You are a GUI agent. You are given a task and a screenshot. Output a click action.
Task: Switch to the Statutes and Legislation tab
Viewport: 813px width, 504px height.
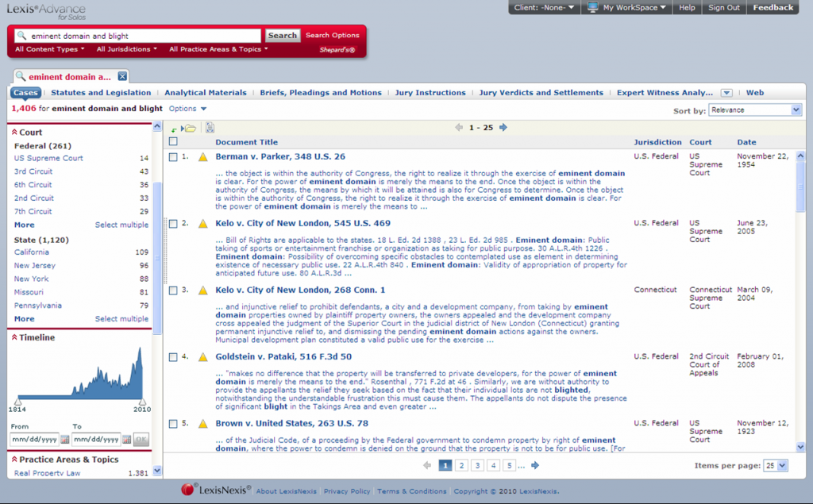click(x=101, y=93)
